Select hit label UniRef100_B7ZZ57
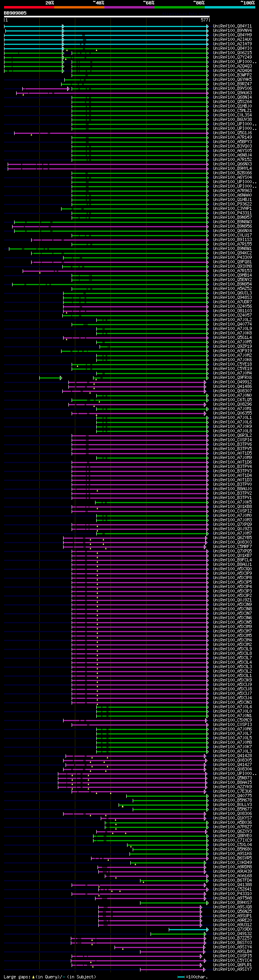Image resolution: width=259 pixels, height=980 pixels. point(232,938)
